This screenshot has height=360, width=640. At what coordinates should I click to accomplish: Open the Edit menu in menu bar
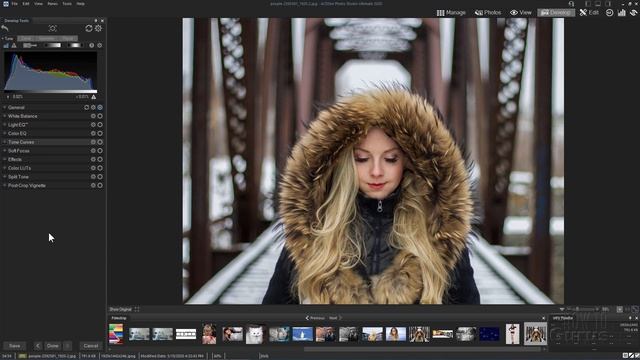26,4
